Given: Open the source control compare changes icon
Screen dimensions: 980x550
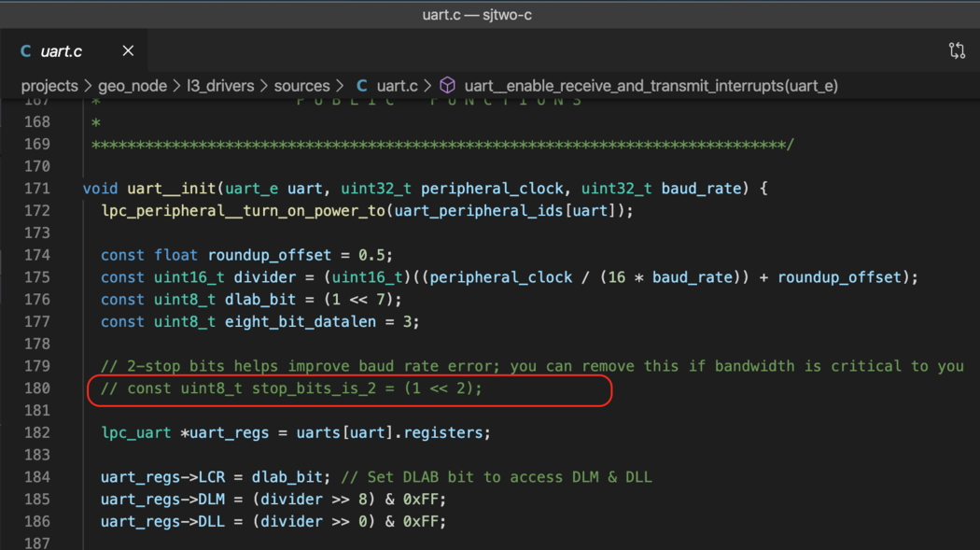Looking at the screenshot, I should [957, 50].
